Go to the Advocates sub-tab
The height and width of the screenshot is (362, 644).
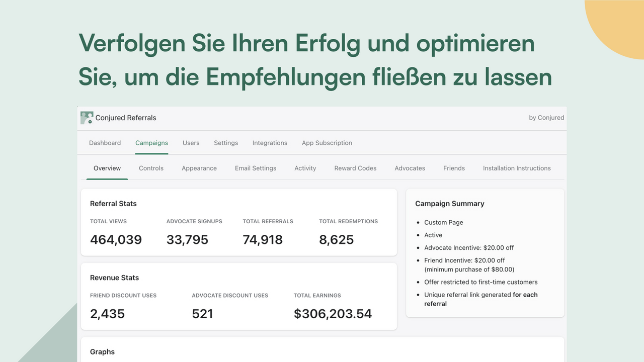point(410,168)
